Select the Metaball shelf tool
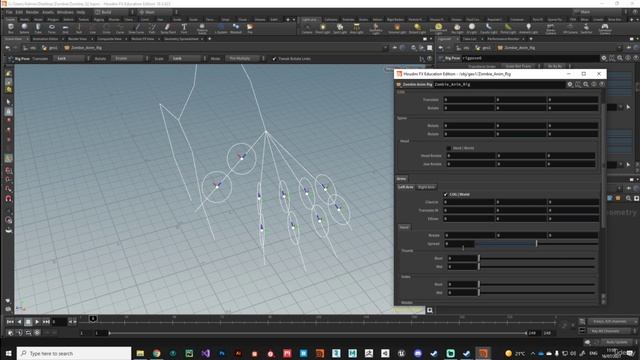The image size is (640, 360). tap(236, 28)
